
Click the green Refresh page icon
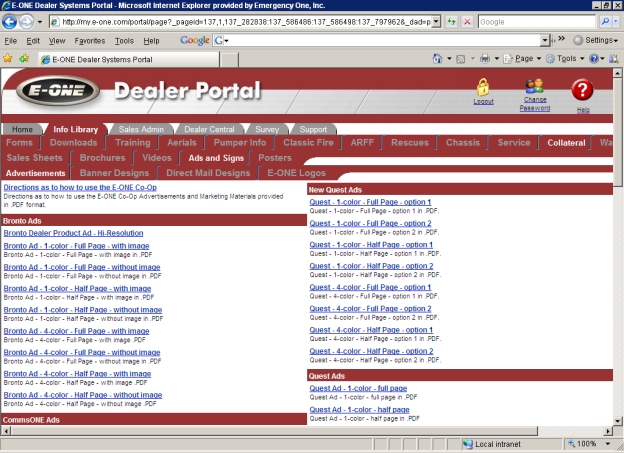(x=451, y=21)
